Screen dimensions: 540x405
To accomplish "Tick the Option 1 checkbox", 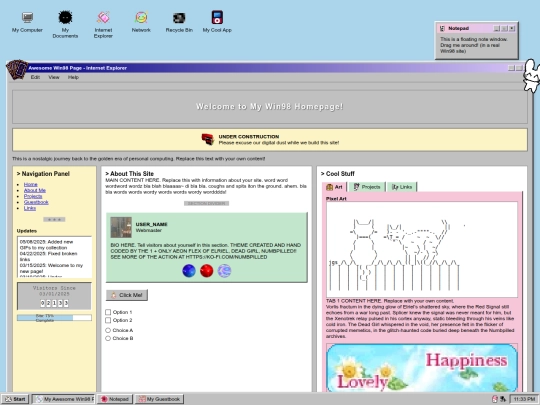I will pyautogui.click(x=108, y=312).
